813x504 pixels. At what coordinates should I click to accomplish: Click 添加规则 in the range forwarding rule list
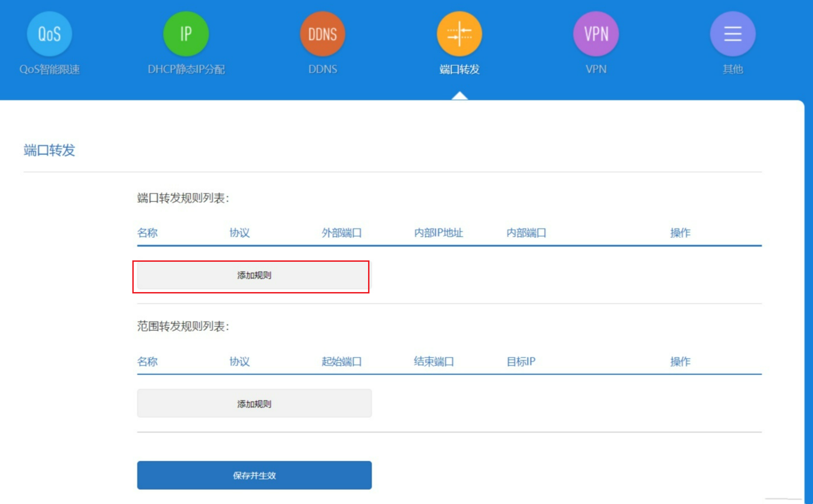coord(254,403)
